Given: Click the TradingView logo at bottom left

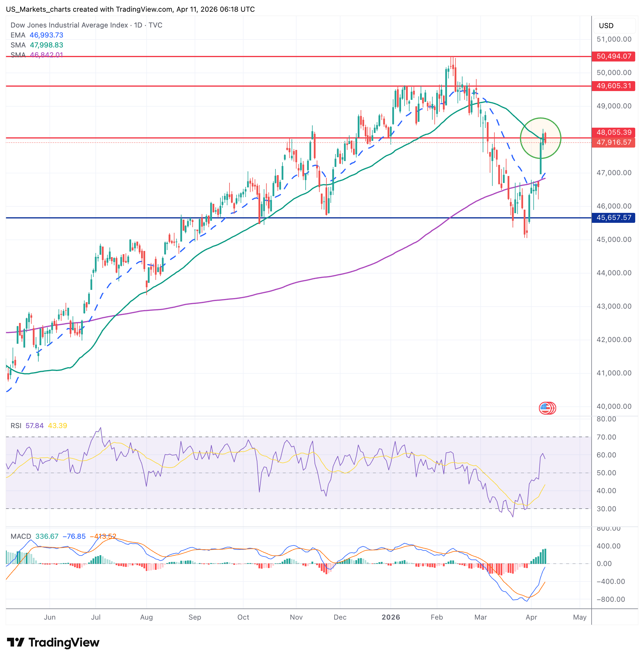Looking at the screenshot, I should 53,642.
